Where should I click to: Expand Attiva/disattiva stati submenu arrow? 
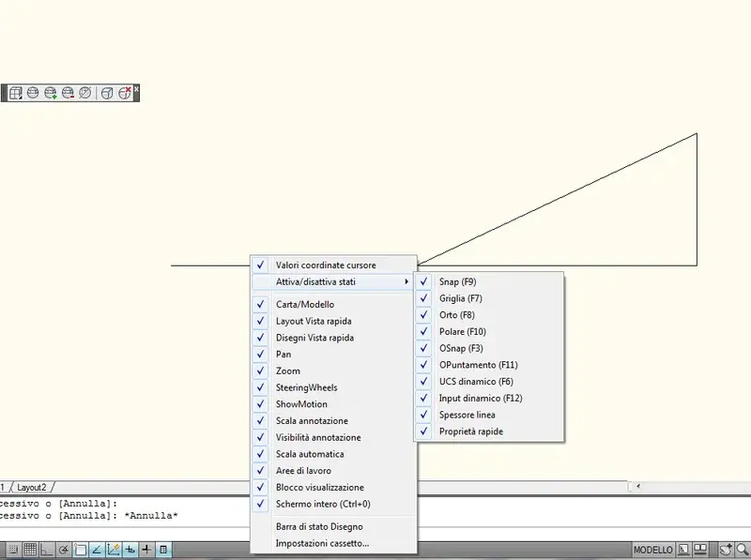tap(406, 281)
